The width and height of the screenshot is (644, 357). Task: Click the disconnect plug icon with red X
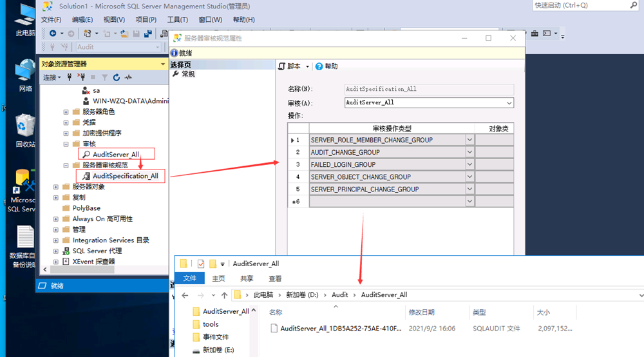82,77
